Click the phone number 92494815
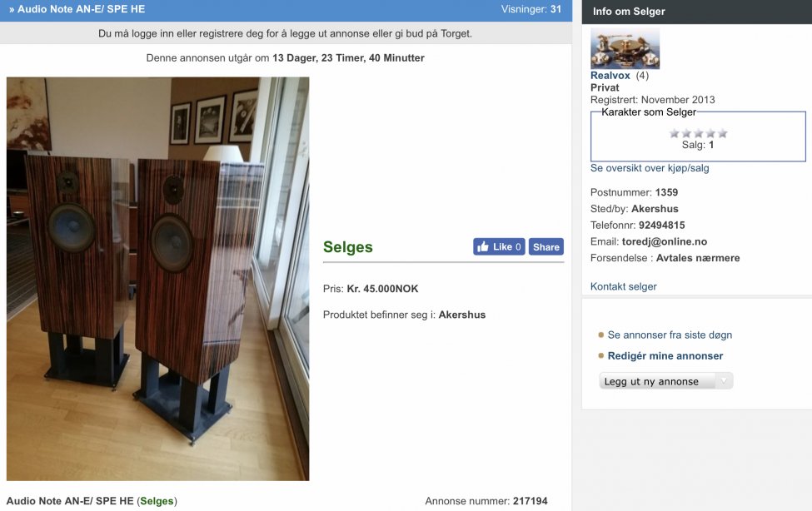 click(662, 226)
